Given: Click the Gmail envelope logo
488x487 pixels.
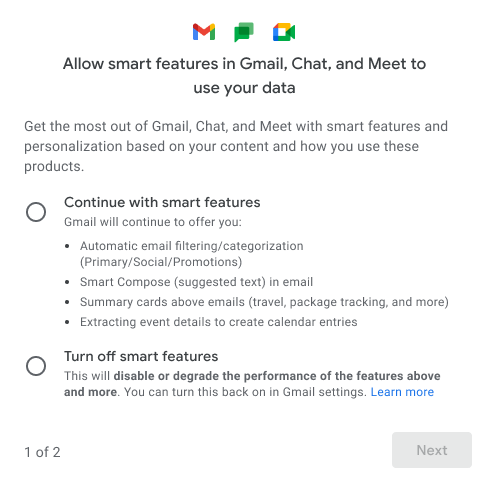Looking at the screenshot, I should pyautogui.click(x=204, y=32).
